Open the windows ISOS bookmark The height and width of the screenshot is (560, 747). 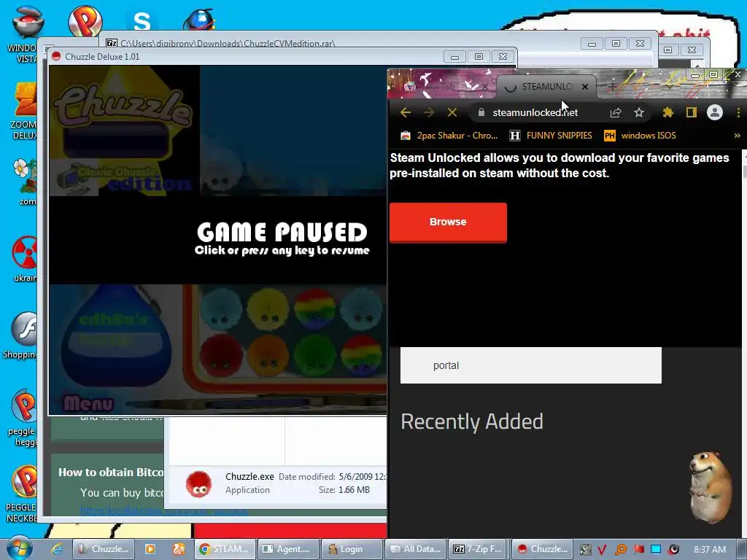(x=640, y=136)
